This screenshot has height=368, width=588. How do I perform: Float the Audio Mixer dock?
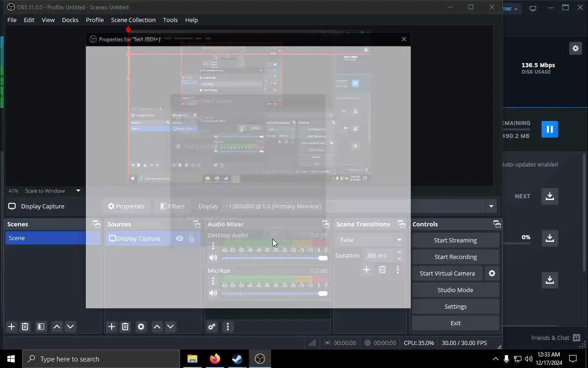(x=326, y=224)
